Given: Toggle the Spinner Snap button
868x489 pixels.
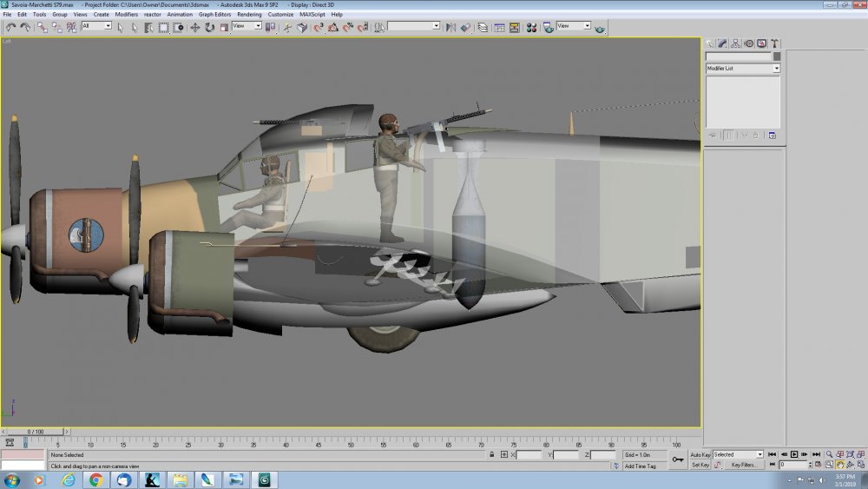Looking at the screenshot, I should point(363,27).
